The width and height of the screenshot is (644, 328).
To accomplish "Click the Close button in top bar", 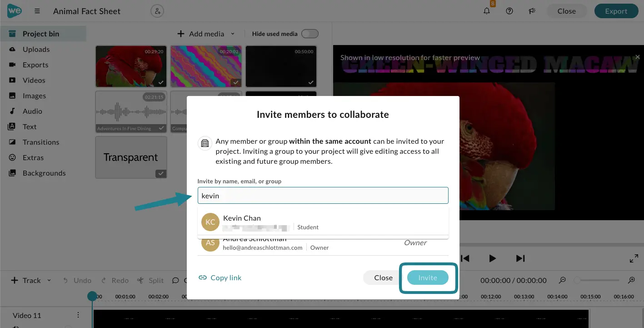I will coord(566,11).
